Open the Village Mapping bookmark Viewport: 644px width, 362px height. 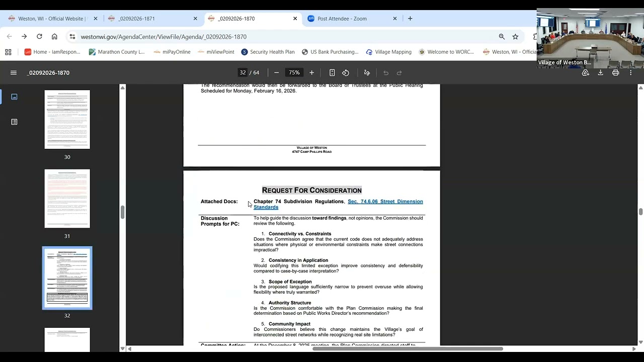tap(388, 52)
